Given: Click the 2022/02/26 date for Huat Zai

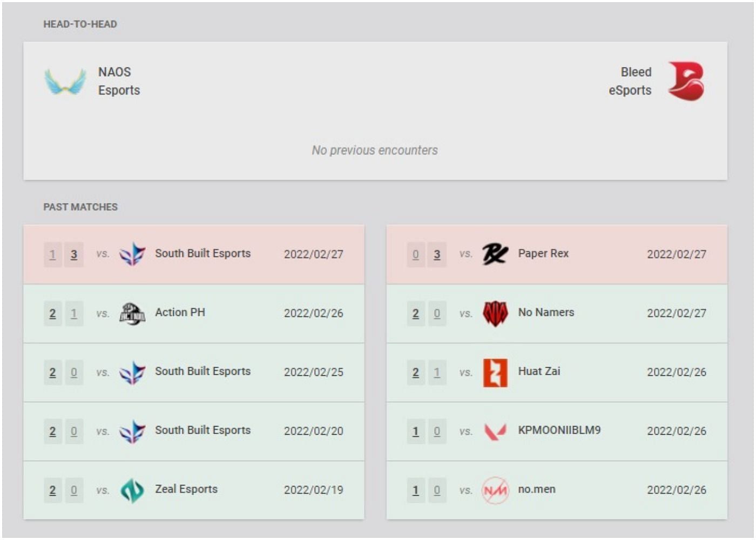Looking at the screenshot, I should click(x=677, y=372).
